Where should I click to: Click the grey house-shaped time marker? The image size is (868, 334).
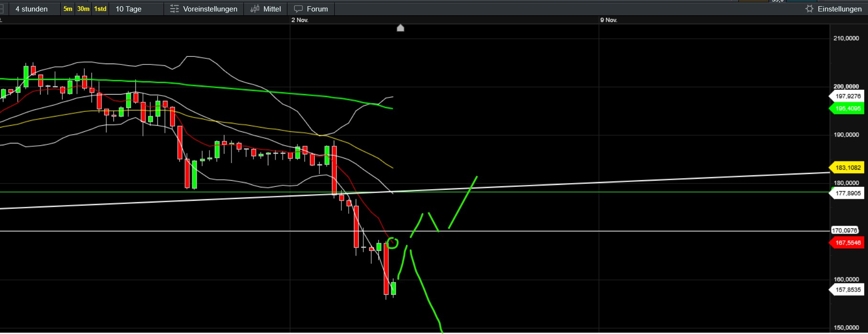pyautogui.click(x=401, y=28)
